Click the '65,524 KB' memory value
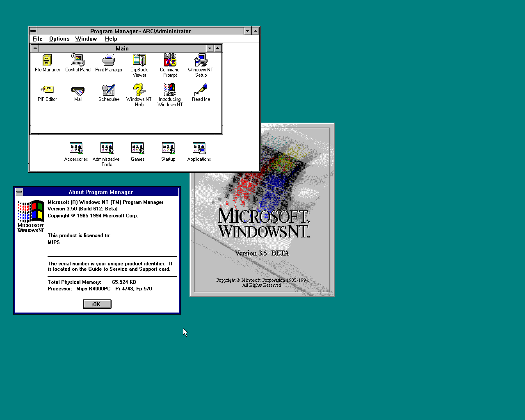This screenshot has width=525, height=420. point(124,282)
